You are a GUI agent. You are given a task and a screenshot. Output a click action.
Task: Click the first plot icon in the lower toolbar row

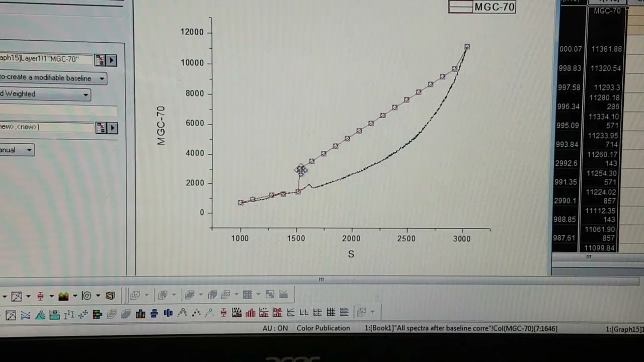(11, 315)
